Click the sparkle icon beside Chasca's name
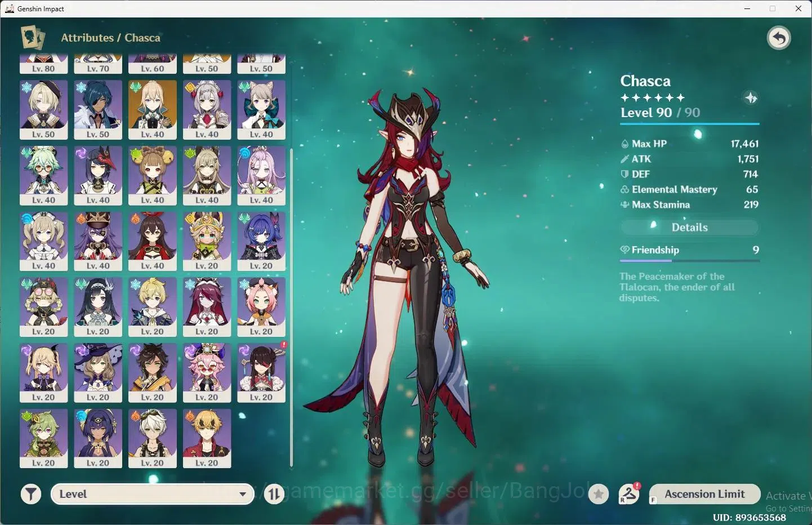Viewport: 812px width, 525px height. 751,98
